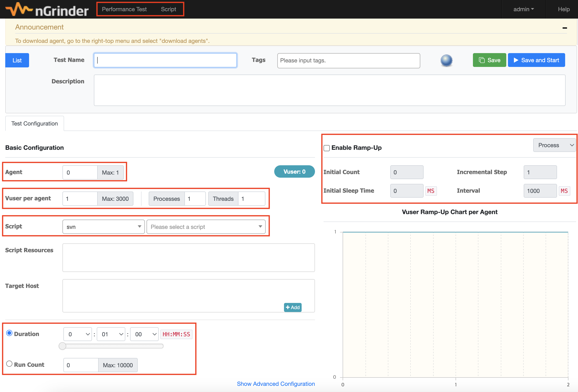
Task: Click the MS label next to Initial Sleep Time
Action: coord(431,191)
